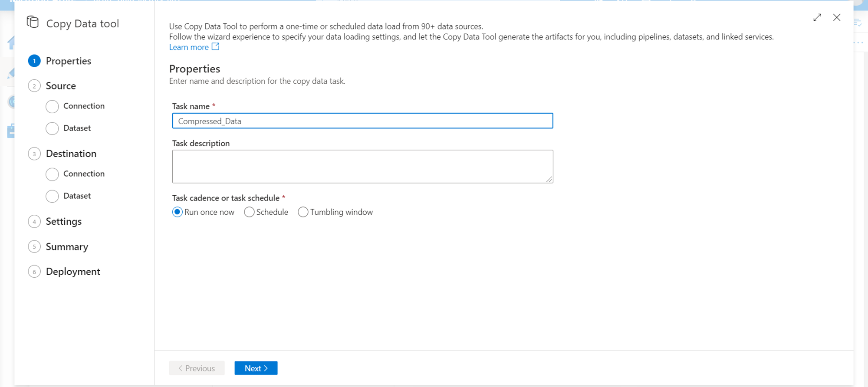The width and height of the screenshot is (868, 387).
Task: Click the Destination step 3 circle icon
Action: (34, 154)
